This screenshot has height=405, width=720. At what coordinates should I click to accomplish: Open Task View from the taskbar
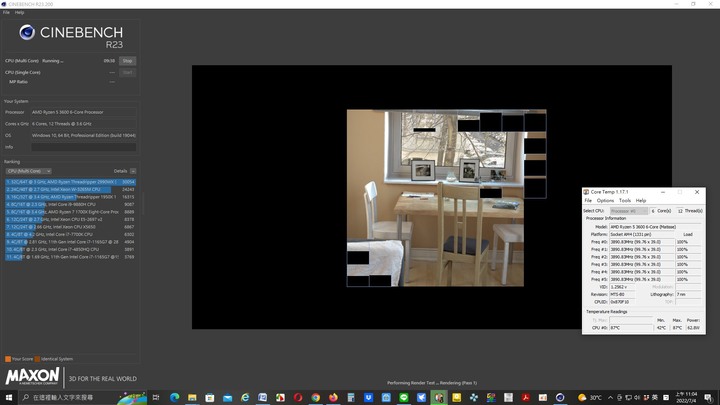pos(156,397)
